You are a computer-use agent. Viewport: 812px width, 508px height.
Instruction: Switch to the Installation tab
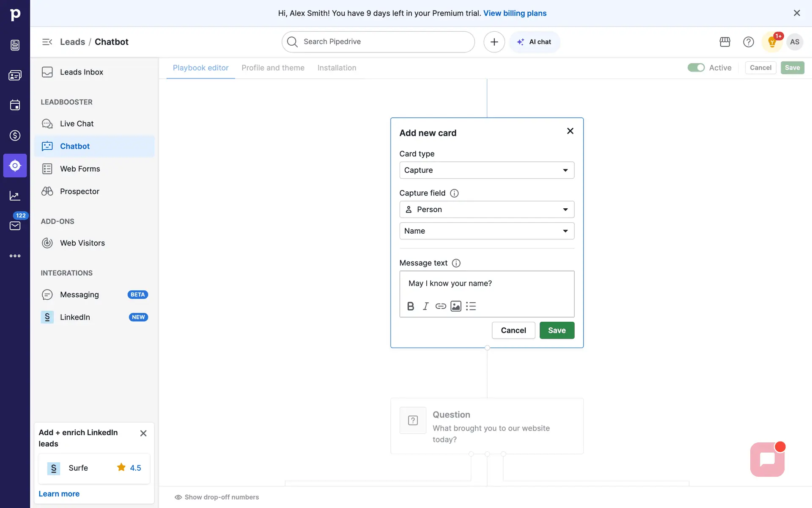pyautogui.click(x=337, y=68)
